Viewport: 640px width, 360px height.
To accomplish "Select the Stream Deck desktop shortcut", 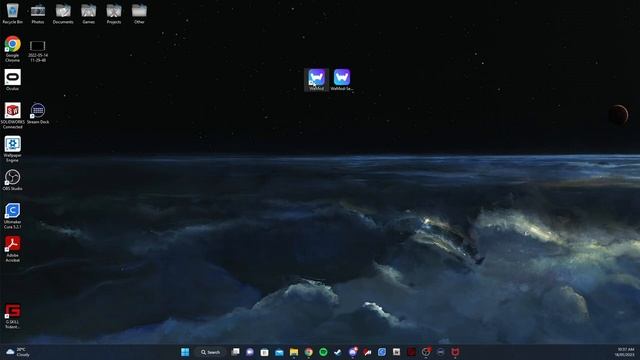I will [x=38, y=113].
